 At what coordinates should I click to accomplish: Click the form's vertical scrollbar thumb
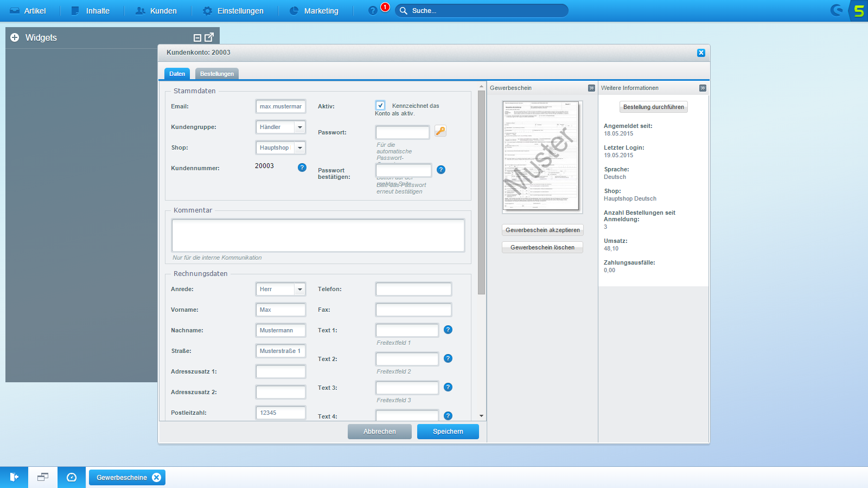click(481, 192)
